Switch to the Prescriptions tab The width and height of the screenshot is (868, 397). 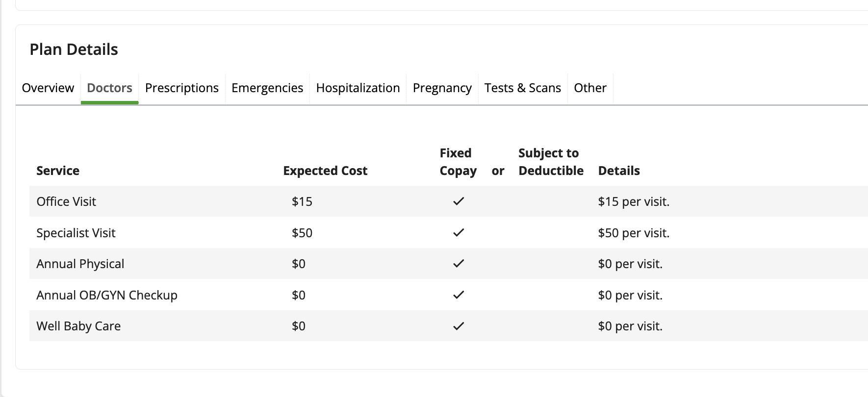click(182, 88)
